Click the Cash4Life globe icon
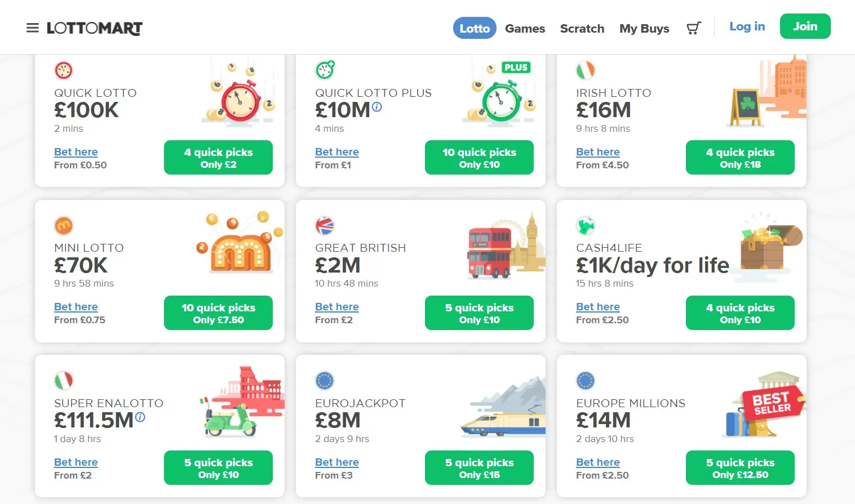This screenshot has width=855, height=504. click(x=586, y=225)
